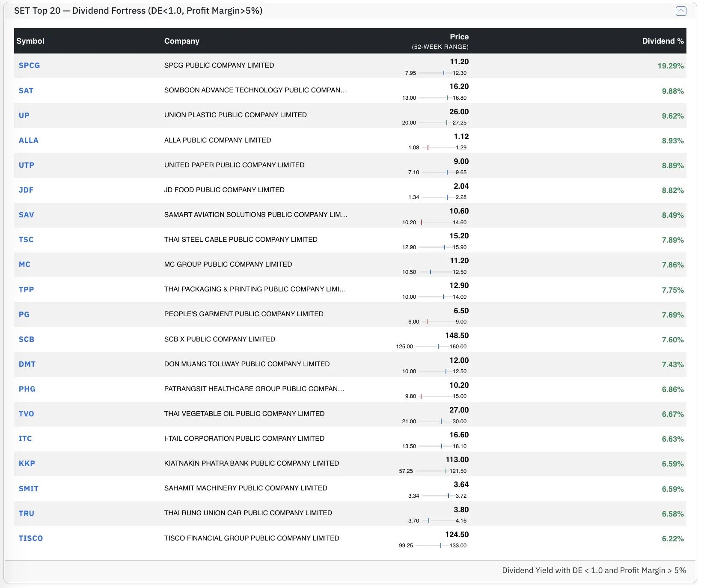Click the Company column header
The image size is (701, 588).
click(x=182, y=41)
